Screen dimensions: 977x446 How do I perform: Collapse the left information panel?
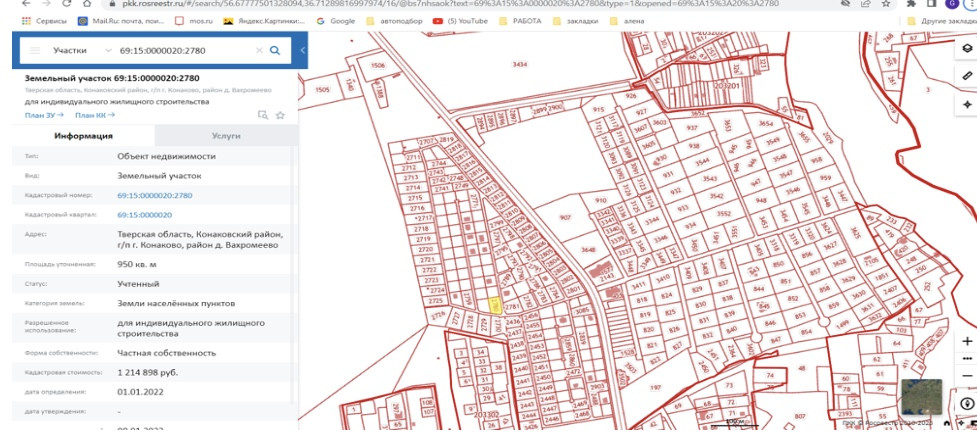303,50
